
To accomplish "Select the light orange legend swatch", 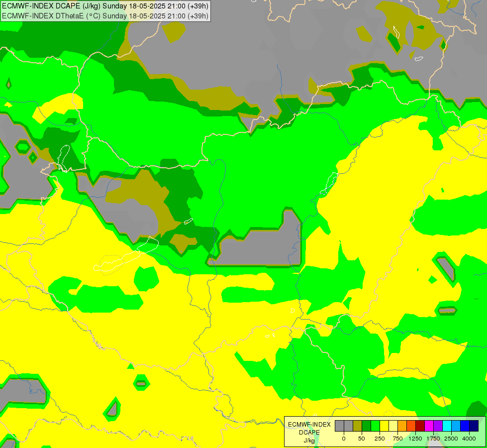I will click(402, 426).
